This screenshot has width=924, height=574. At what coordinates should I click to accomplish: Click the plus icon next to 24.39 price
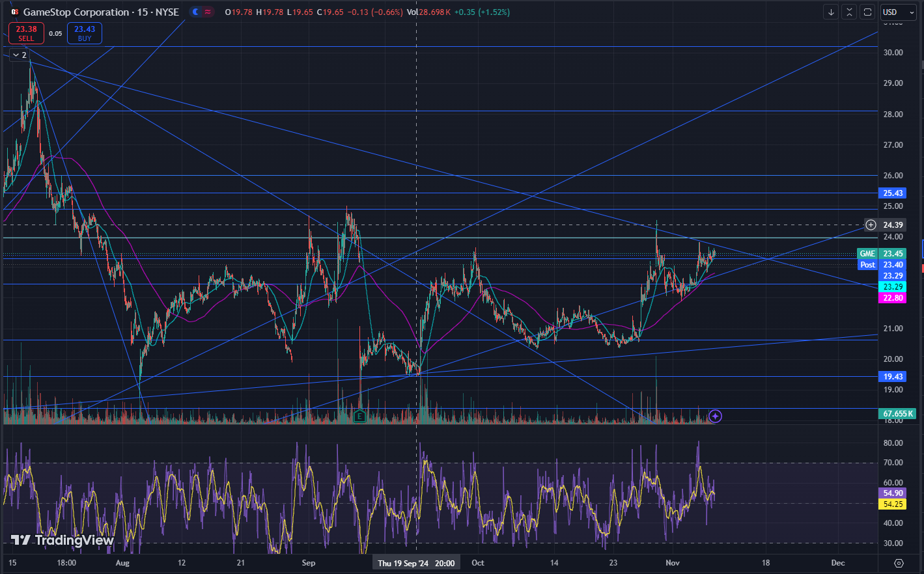pos(871,225)
